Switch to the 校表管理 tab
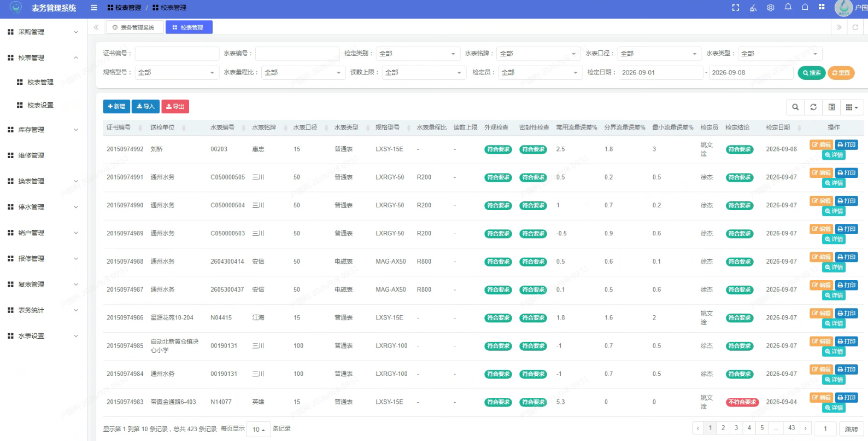Image resolution: width=868 pixels, height=441 pixels. tap(189, 27)
